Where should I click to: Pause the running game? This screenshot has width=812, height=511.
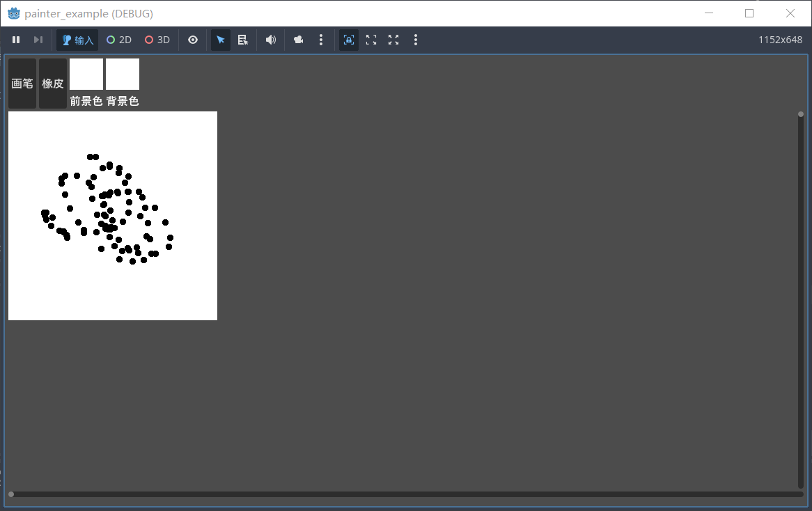[16, 40]
